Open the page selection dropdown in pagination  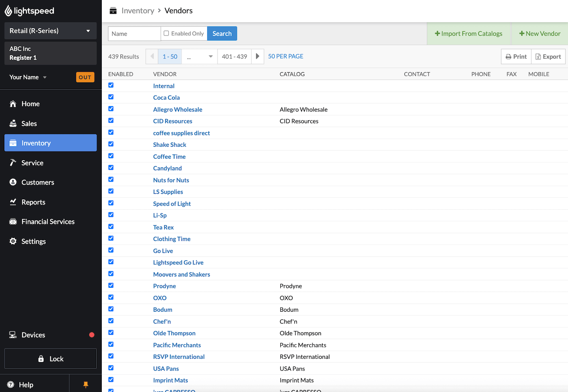pyautogui.click(x=199, y=56)
